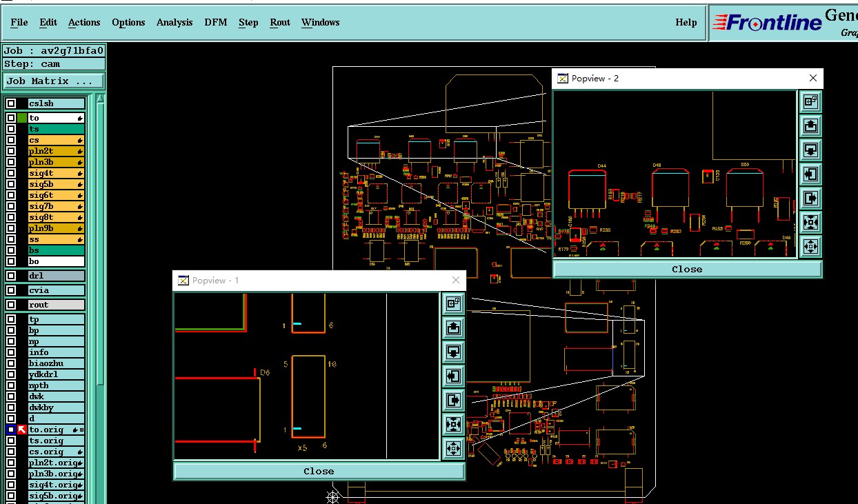Click the Popview - 2 title bar icon
Viewport: 858px width, 504px height.
click(563, 79)
